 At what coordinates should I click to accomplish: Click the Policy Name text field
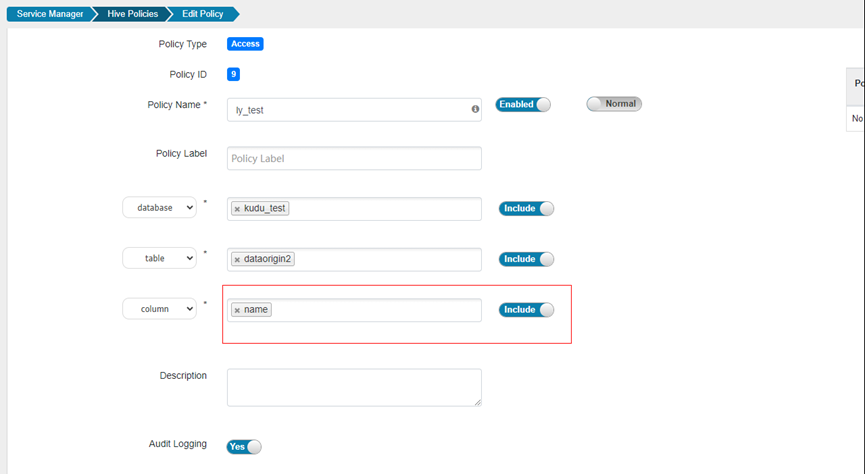[348, 110]
